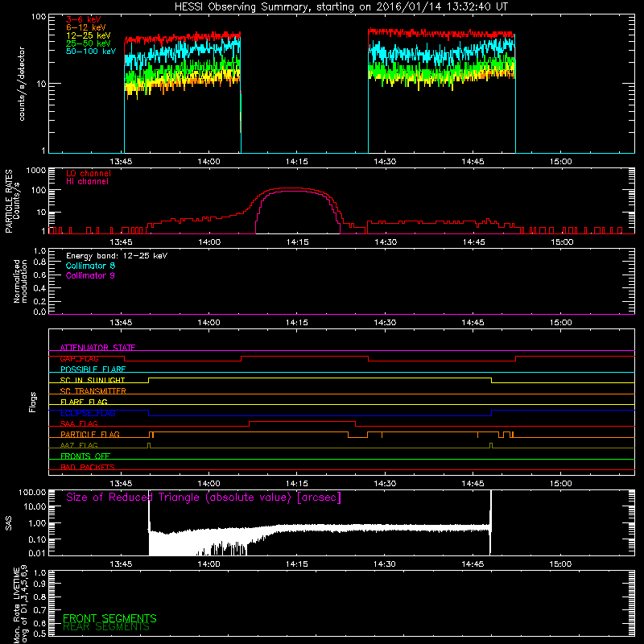Click 13:45 tick label under the modulation plot

122,323
